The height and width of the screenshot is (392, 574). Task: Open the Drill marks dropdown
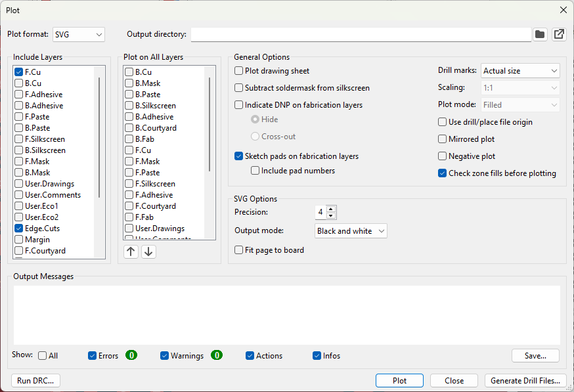click(x=520, y=70)
